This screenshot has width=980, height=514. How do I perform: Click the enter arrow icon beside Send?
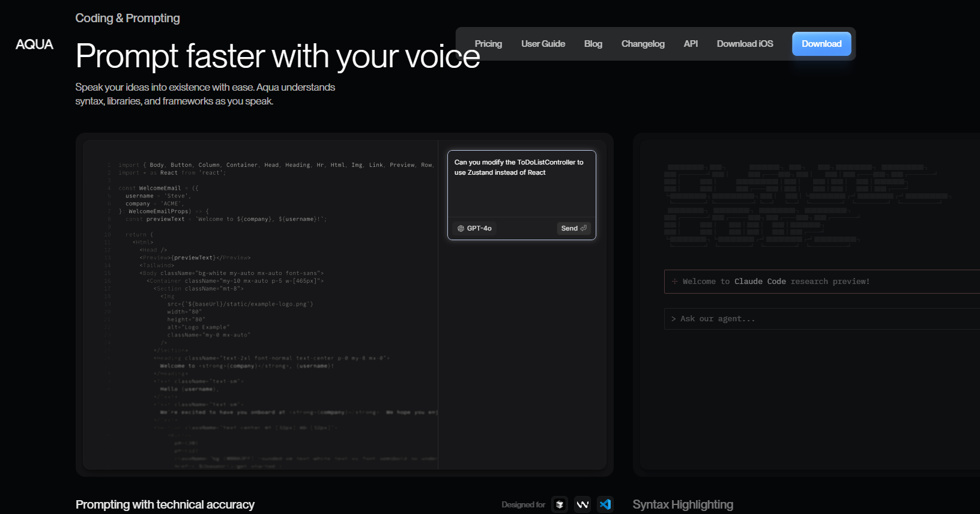pyautogui.click(x=583, y=228)
